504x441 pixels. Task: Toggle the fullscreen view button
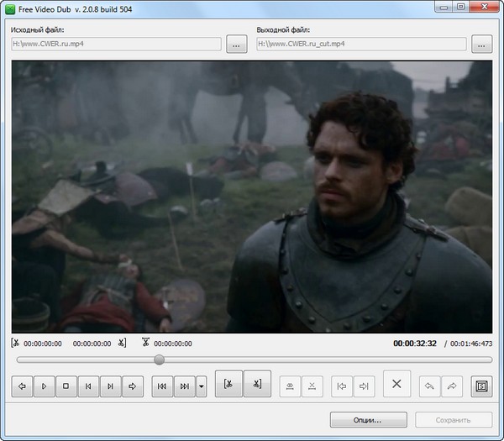click(x=481, y=386)
